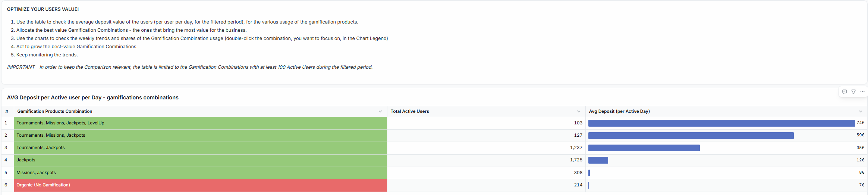Click the # column header

(7, 111)
